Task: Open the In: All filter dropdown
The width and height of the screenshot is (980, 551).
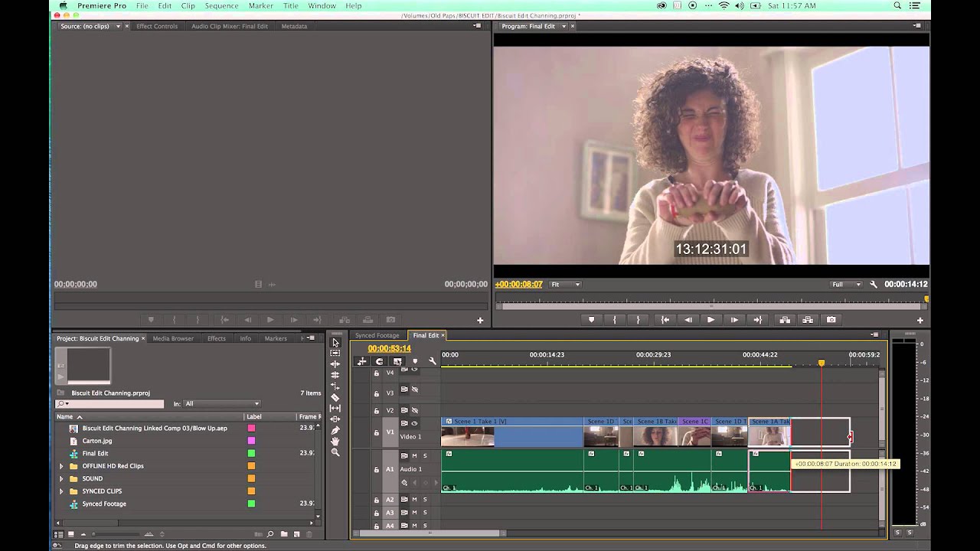Action: (x=222, y=404)
